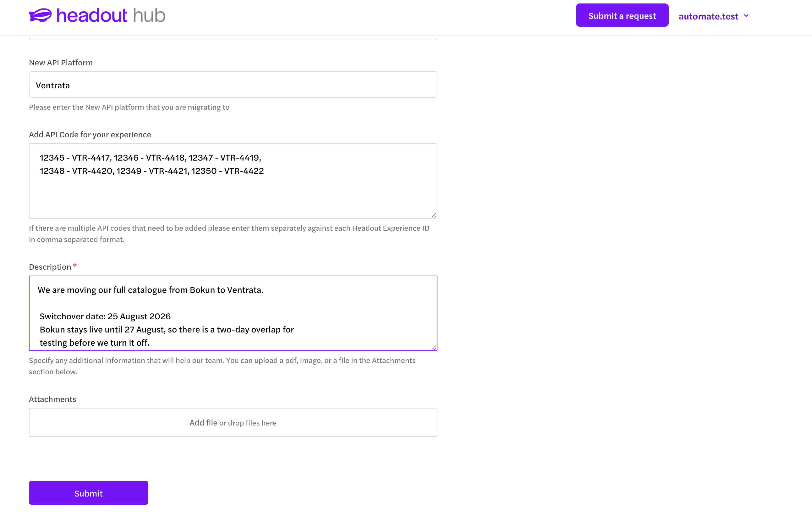This screenshot has width=812, height=516.
Task: Click the New API Platform label
Action: [x=61, y=63]
